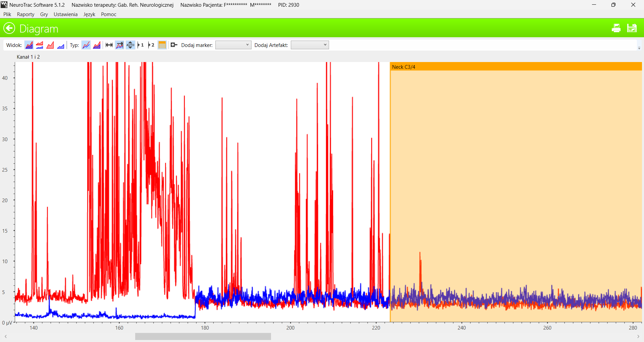Show only the red channel view
The width and height of the screenshot is (644, 342).
click(x=50, y=45)
